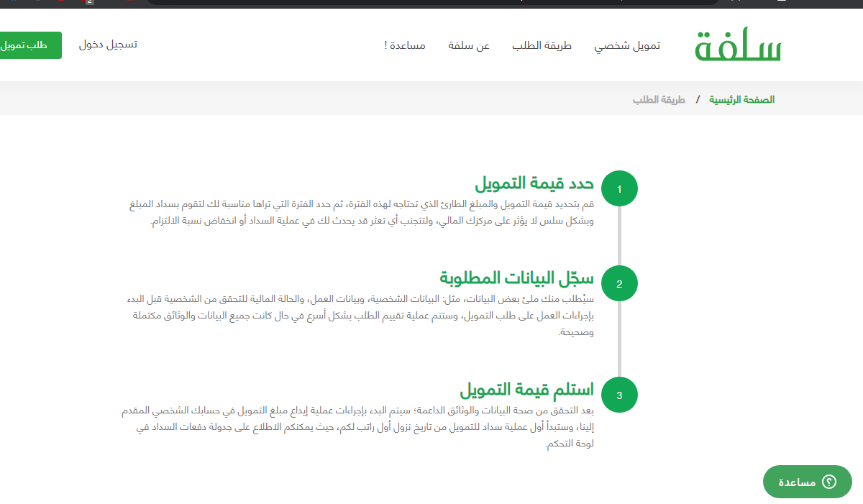
Task: Open the طريقة الطلب menu item
Action: coord(542,46)
